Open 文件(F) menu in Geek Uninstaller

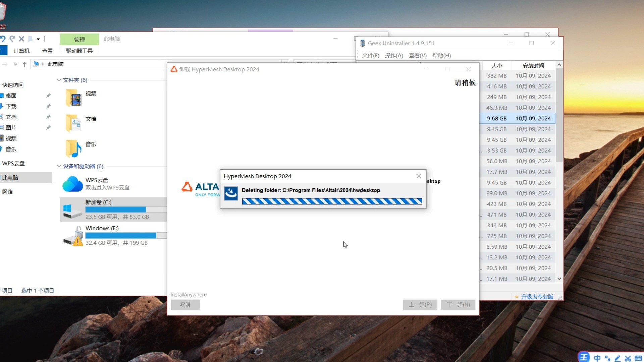pos(371,55)
